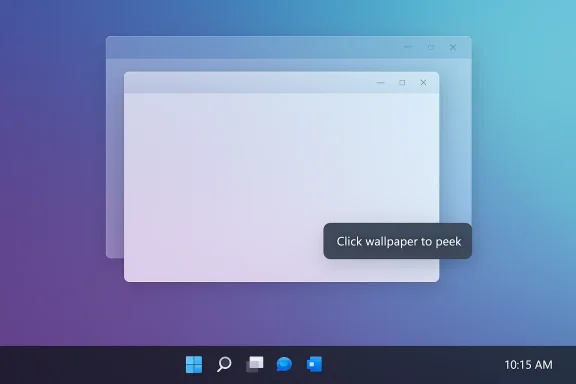Screen dimensions: 576x384
Task: Open Task View in taskbar
Action: [x=255, y=364]
